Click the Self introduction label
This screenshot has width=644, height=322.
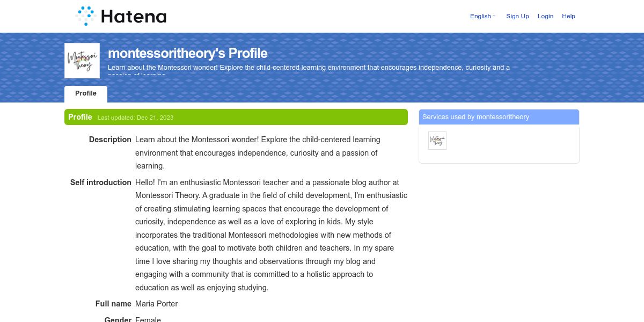click(101, 182)
